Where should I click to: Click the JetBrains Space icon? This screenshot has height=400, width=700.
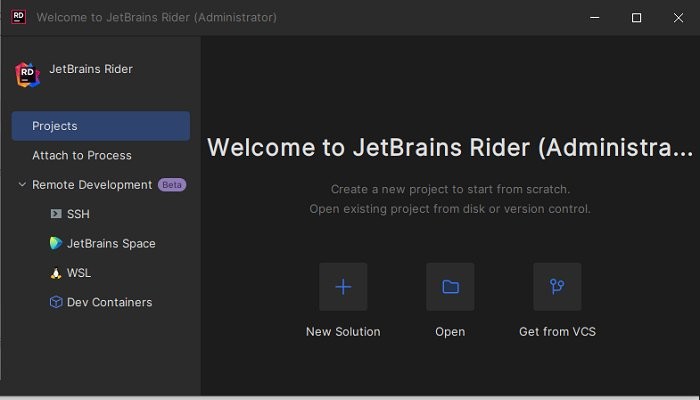coord(56,243)
